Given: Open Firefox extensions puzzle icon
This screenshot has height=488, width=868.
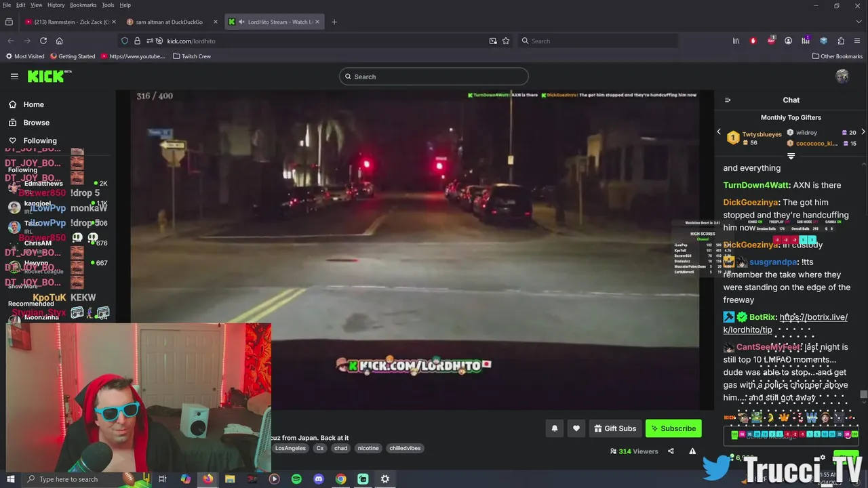Looking at the screenshot, I should tap(841, 41).
